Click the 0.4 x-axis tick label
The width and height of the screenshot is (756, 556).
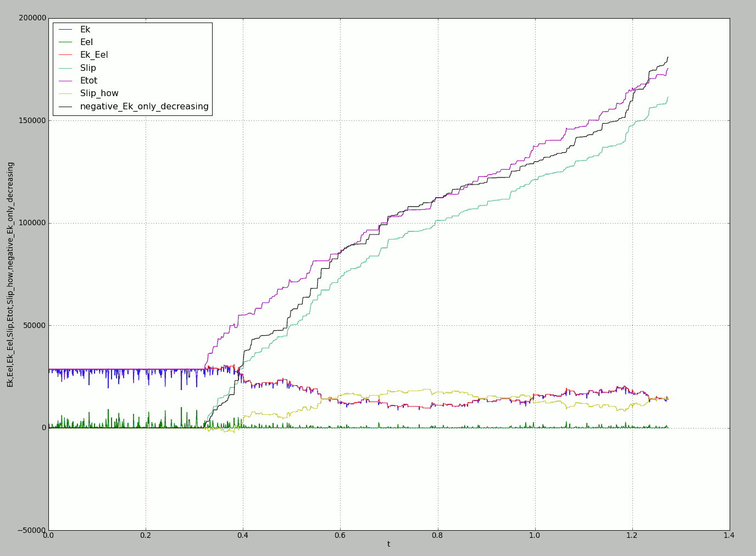pyautogui.click(x=243, y=535)
